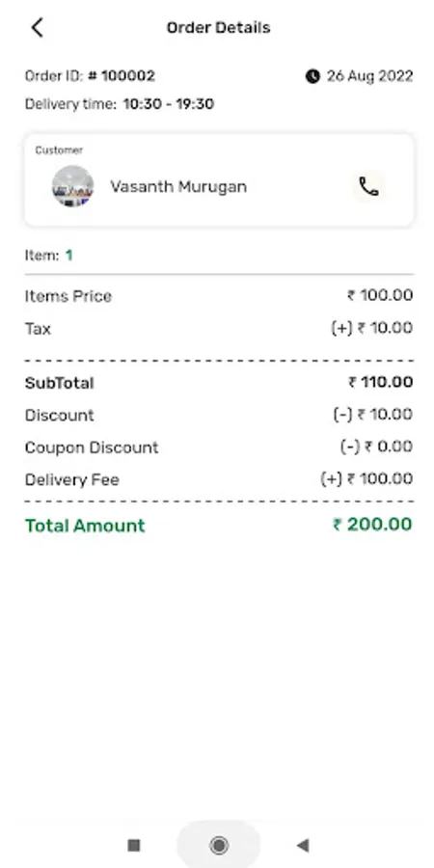Tap the Order Details header title
Screen dimensions: 434x868
[218, 28]
